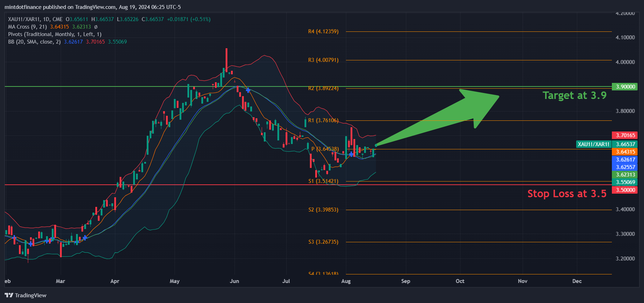Viewport: 644px width, 303px height.
Task: Click the +0.01871 (+0.51%) change value
Action: tap(189, 19)
